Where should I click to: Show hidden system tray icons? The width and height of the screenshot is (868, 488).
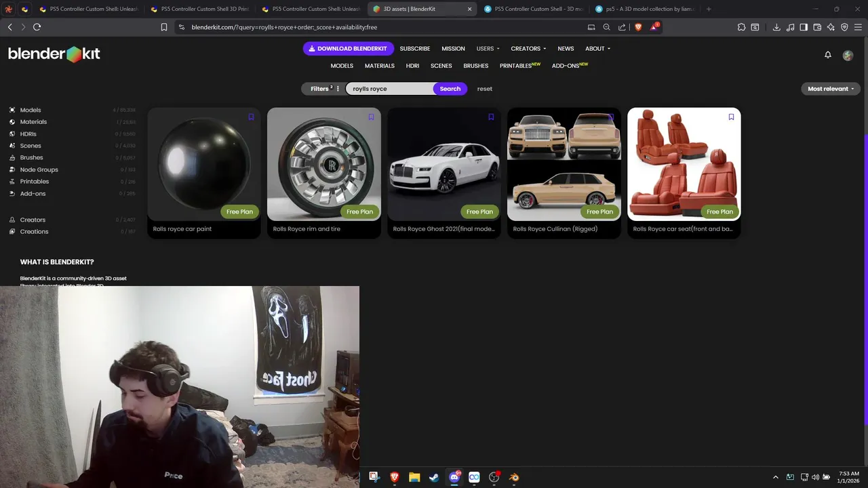[776, 477]
